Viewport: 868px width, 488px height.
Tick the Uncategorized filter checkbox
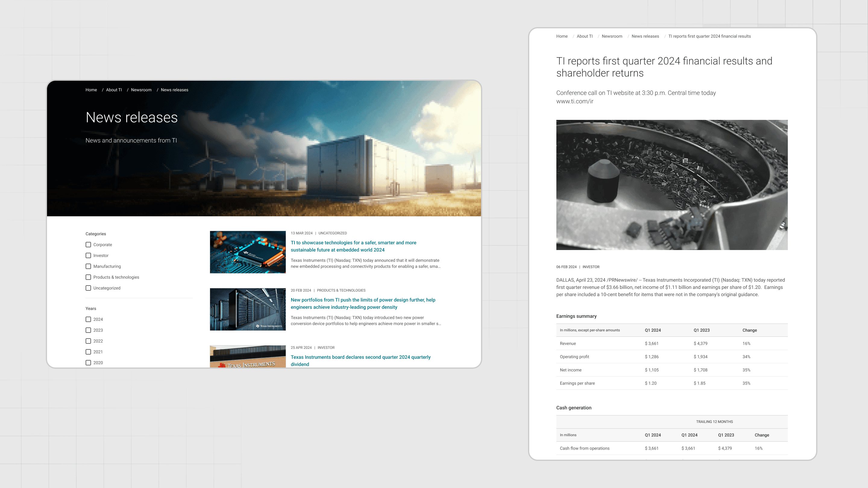click(88, 288)
